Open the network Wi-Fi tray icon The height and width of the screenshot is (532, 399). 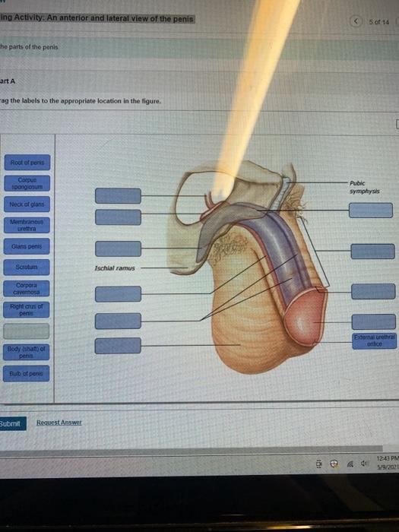(x=351, y=463)
